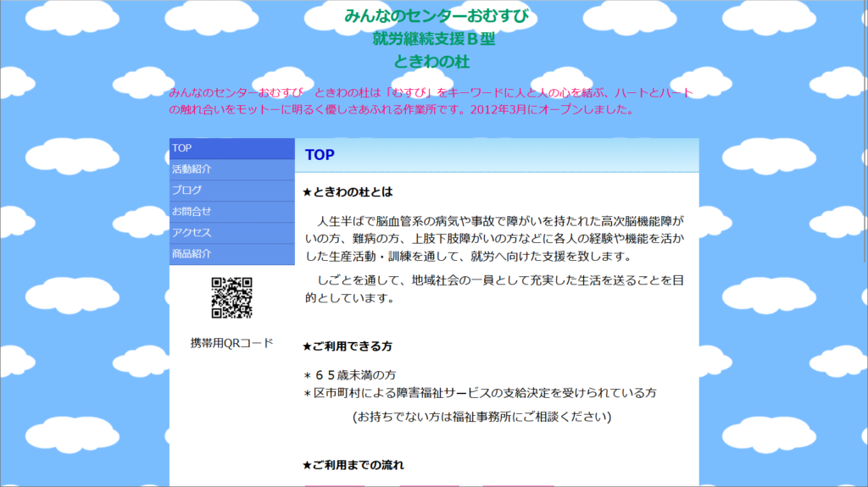Select お問合せ in the sidebar menu
Screen dimensions: 868x487
(192, 212)
